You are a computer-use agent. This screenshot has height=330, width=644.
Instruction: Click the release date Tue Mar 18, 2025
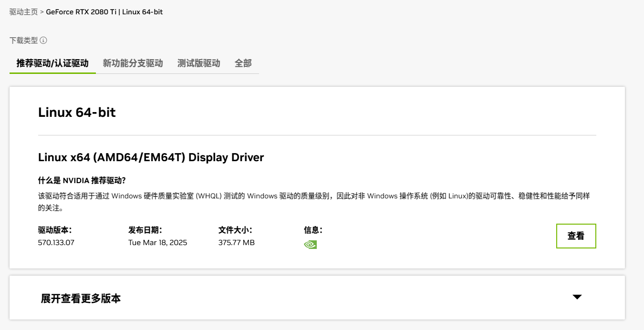[157, 243]
